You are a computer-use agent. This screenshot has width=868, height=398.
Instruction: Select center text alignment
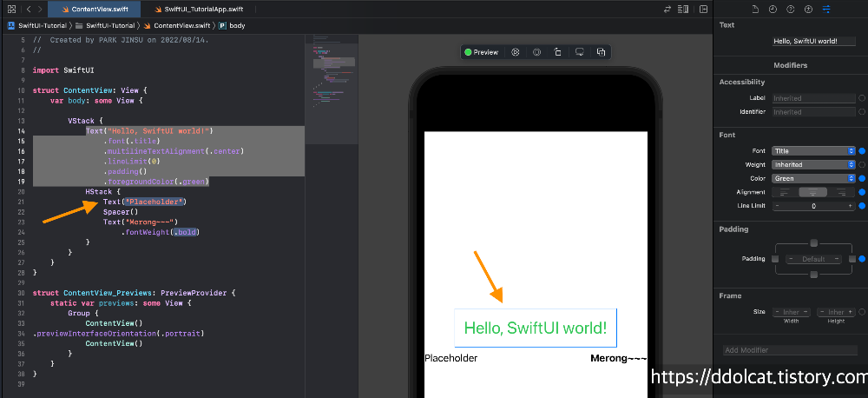[813, 192]
